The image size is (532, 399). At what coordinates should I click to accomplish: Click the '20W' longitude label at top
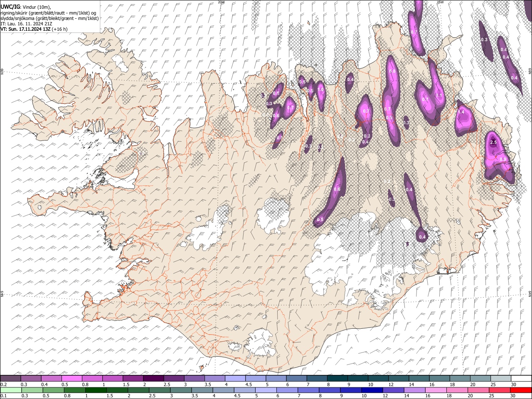[x=221, y=2]
